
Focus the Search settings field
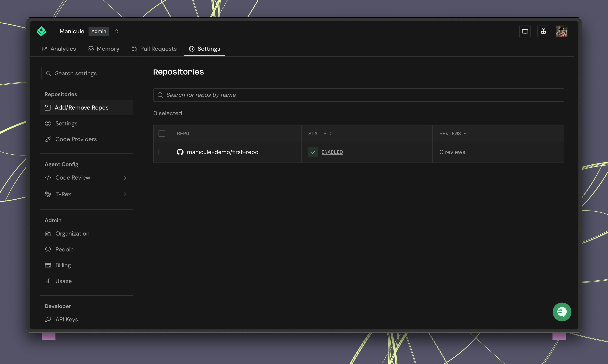point(86,73)
